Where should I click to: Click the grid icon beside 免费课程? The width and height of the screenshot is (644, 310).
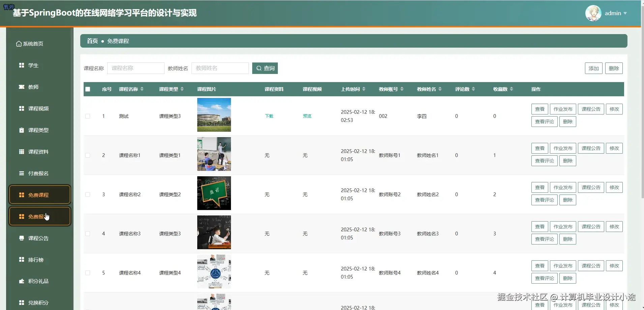(22, 195)
